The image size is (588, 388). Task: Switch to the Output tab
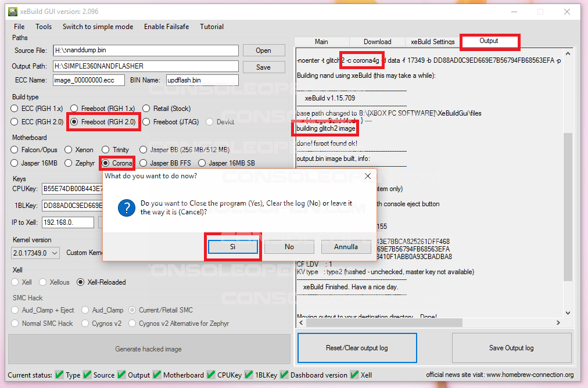coord(489,41)
